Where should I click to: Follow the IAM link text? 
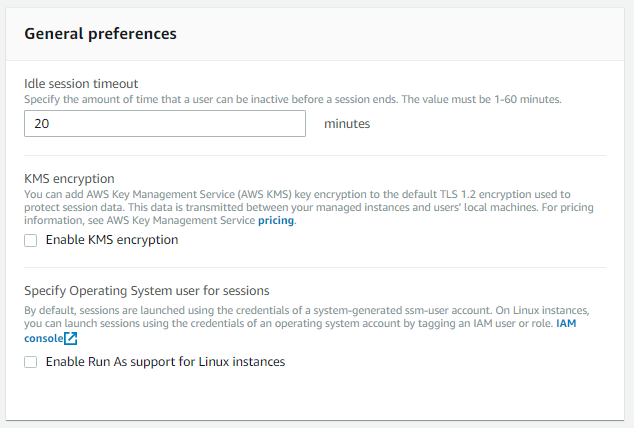point(566,323)
